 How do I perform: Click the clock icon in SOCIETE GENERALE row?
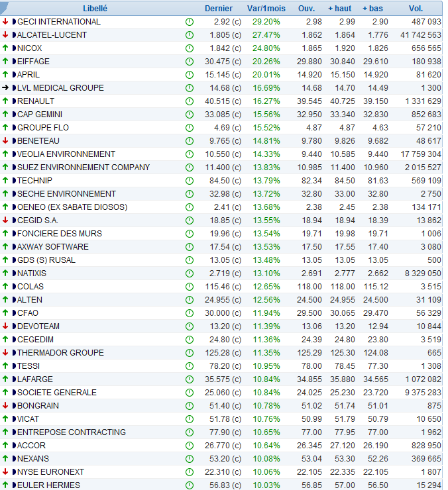click(x=189, y=393)
